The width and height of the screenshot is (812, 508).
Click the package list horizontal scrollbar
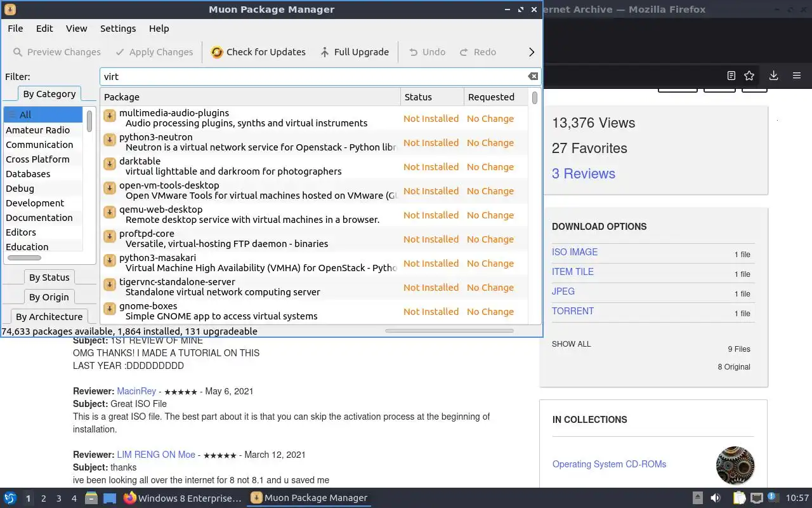pyautogui.click(x=449, y=331)
